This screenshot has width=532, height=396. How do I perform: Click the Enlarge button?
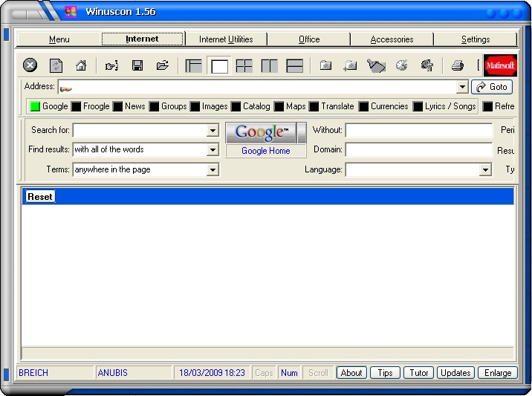tap(498, 373)
